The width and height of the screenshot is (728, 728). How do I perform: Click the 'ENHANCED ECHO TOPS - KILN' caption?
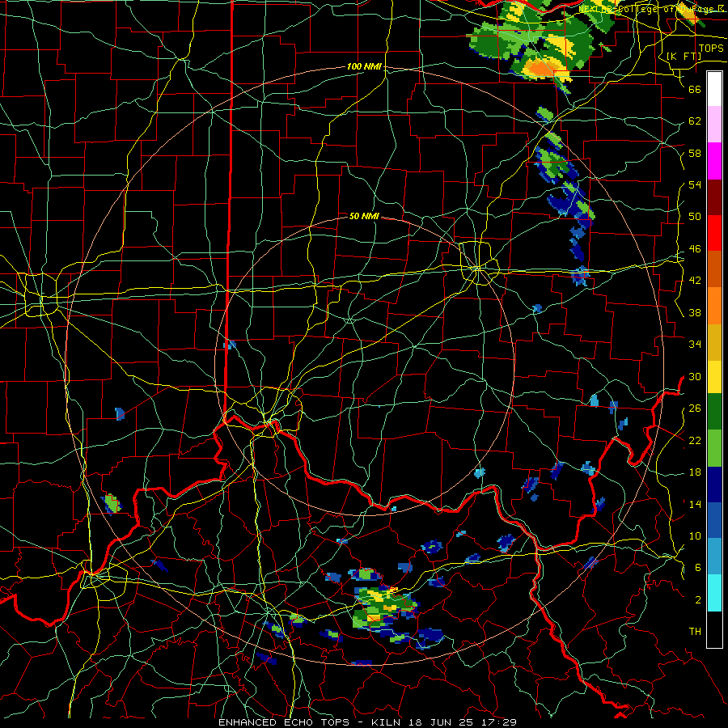click(311, 722)
